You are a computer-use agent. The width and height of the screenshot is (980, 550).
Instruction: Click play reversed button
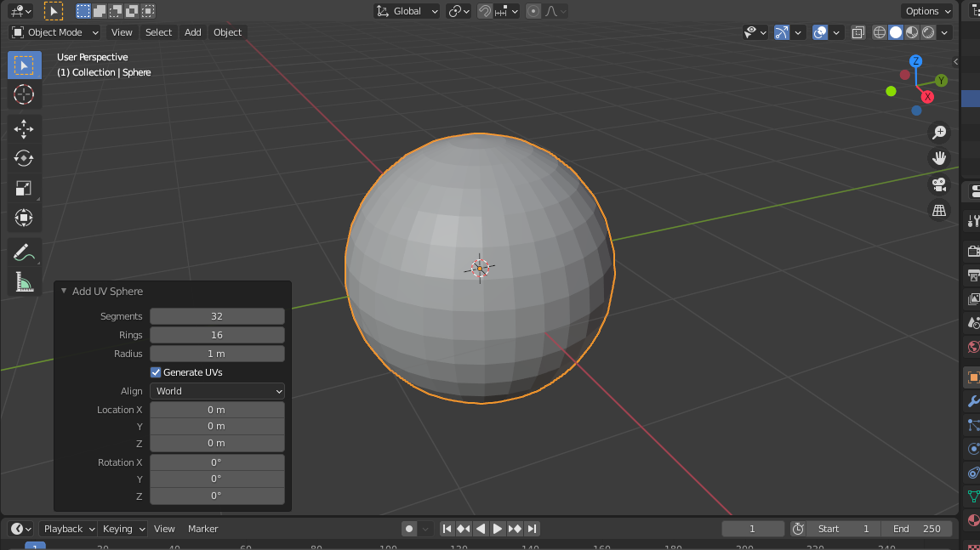(481, 529)
